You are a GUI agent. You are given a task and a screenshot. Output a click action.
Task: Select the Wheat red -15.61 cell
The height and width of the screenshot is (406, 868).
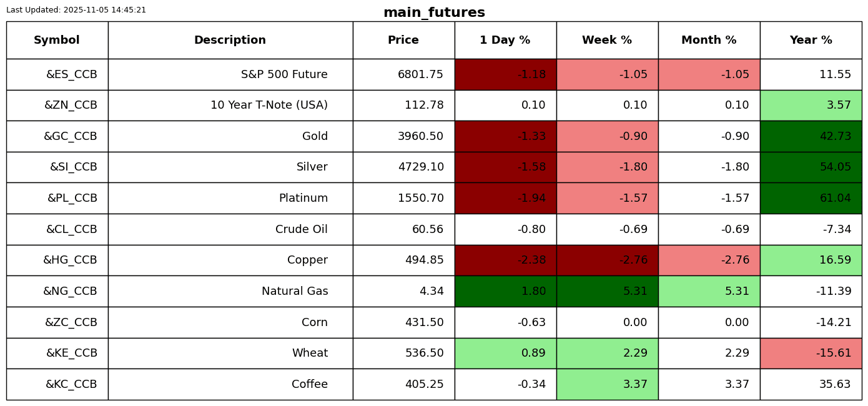(x=811, y=353)
